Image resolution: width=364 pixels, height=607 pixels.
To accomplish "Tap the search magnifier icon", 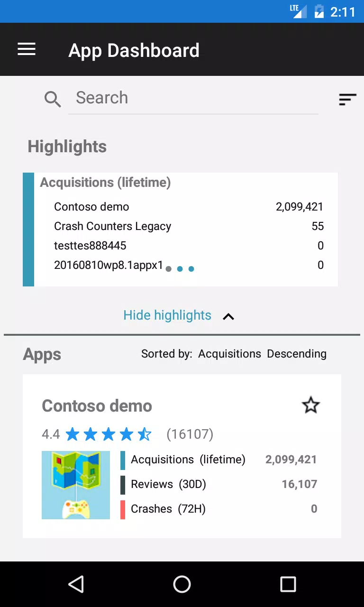I will (53, 99).
